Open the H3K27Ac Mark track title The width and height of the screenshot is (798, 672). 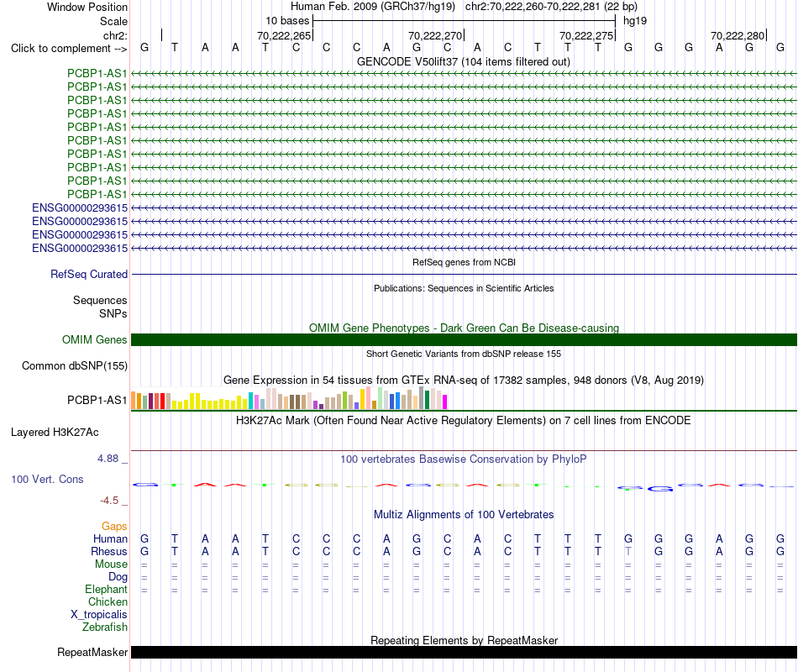point(464,421)
